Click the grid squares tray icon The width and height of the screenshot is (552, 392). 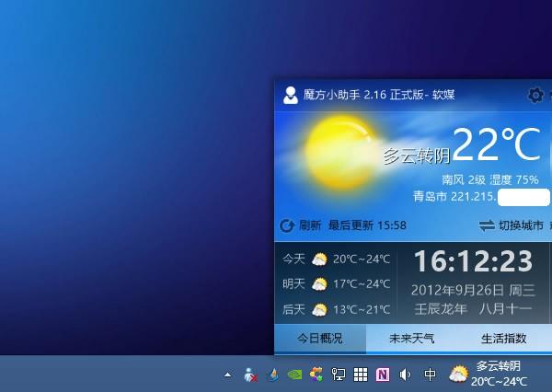pyautogui.click(x=361, y=375)
